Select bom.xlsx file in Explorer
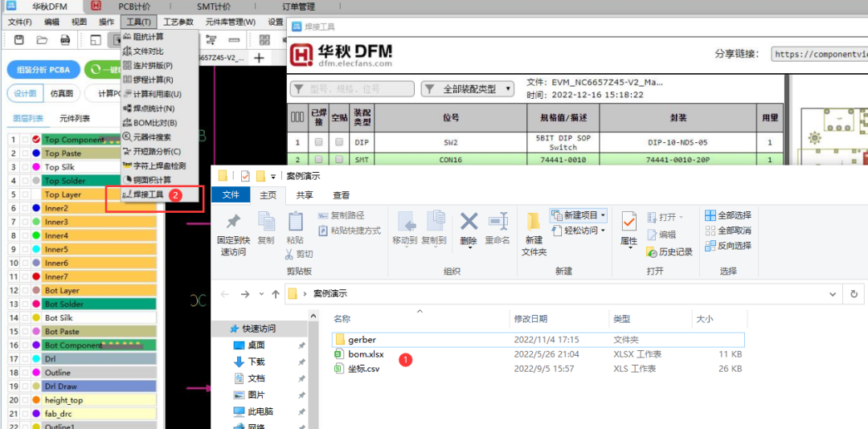 [x=366, y=354]
